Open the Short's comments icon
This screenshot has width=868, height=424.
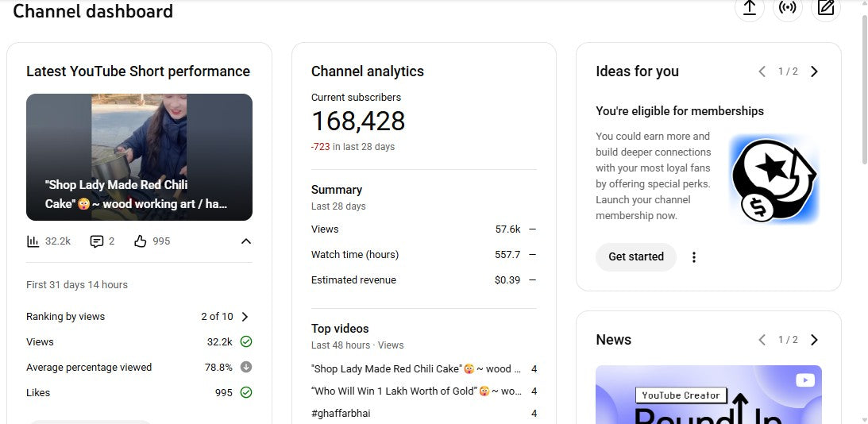click(x=97, y=241)
